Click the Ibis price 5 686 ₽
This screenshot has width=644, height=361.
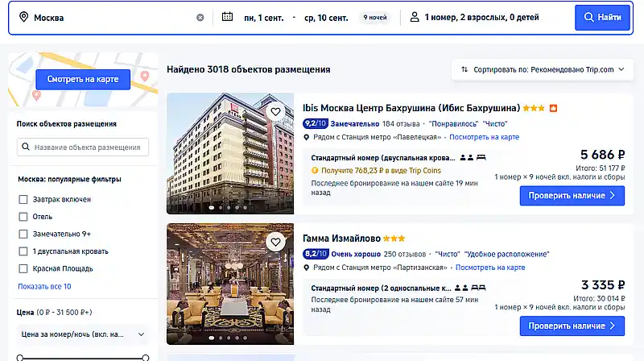click(x=602, y=155)
